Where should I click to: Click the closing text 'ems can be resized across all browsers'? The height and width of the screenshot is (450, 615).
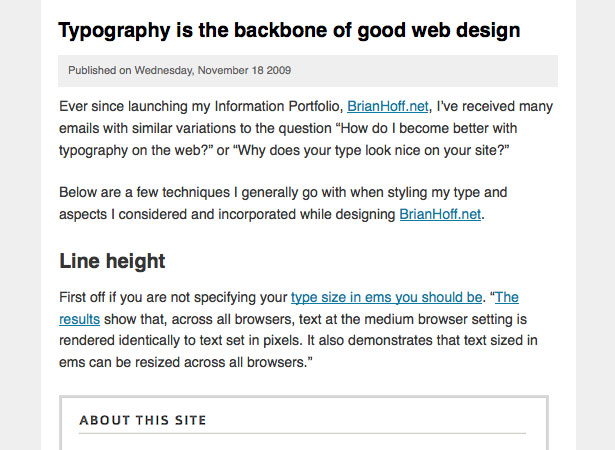point(182,362)
